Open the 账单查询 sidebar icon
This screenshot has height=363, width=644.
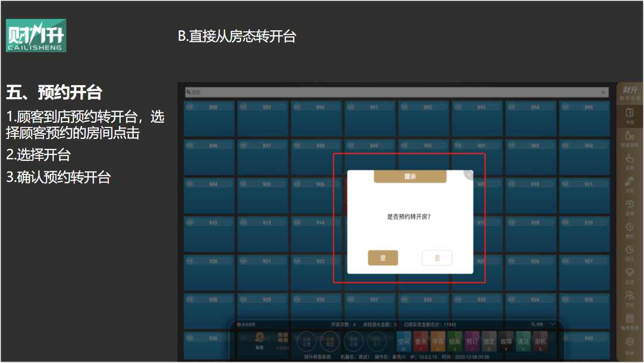(630, 321)
